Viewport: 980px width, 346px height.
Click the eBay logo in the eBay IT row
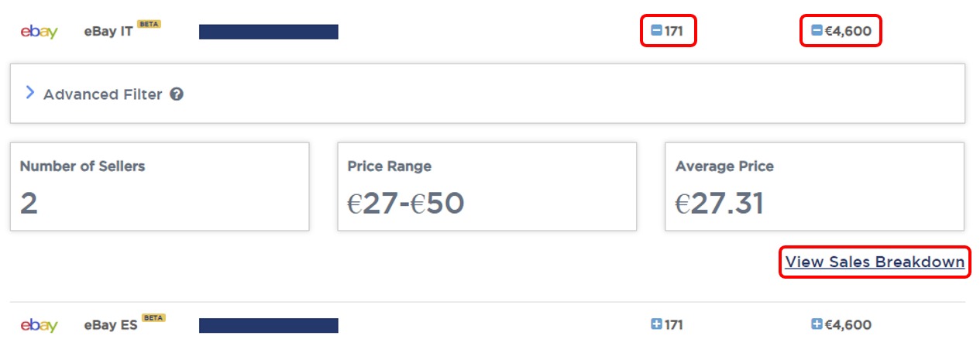tap(39, 33)
